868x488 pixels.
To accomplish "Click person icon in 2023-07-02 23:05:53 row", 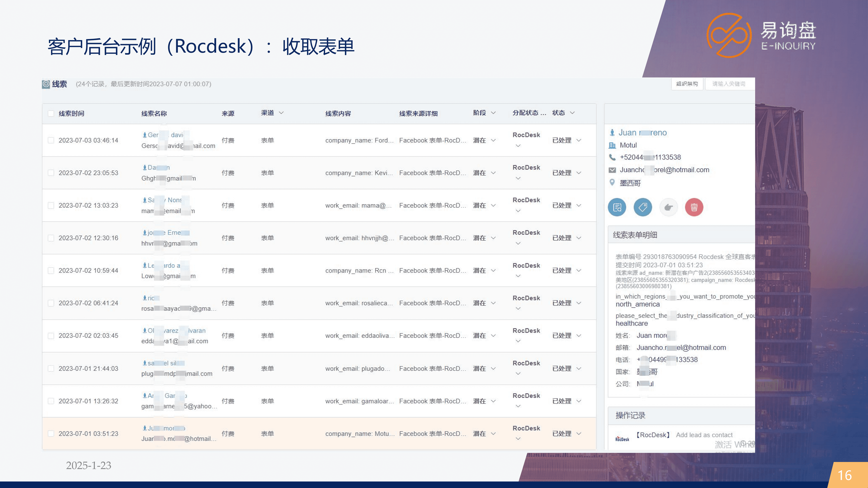I will point(145,167).
